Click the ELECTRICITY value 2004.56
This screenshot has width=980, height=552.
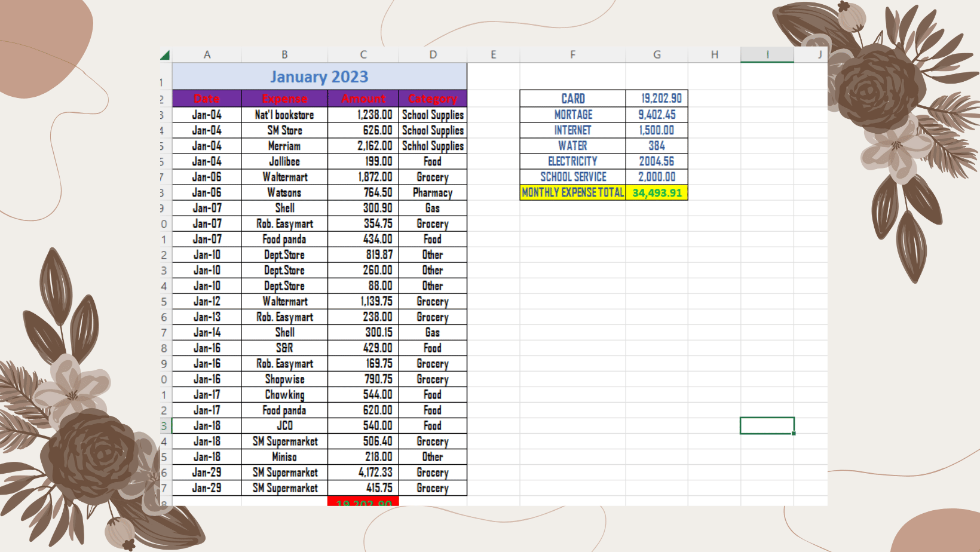[x=657, y=161]
